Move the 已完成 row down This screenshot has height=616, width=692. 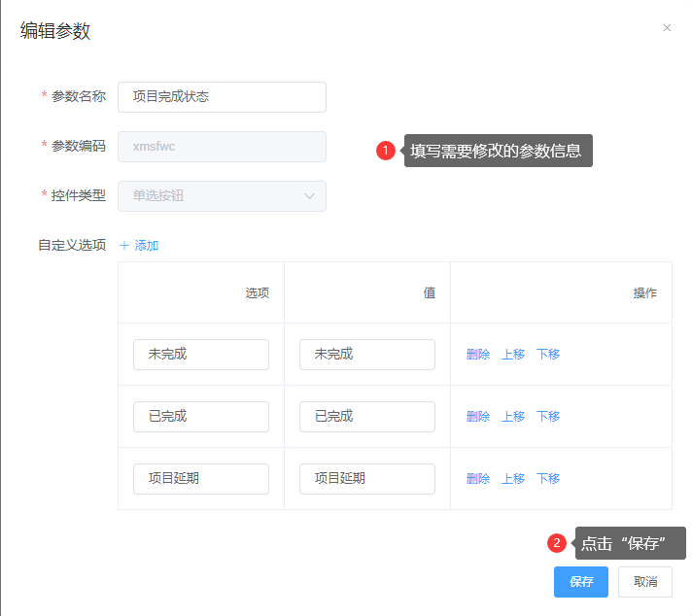point(548,417)
